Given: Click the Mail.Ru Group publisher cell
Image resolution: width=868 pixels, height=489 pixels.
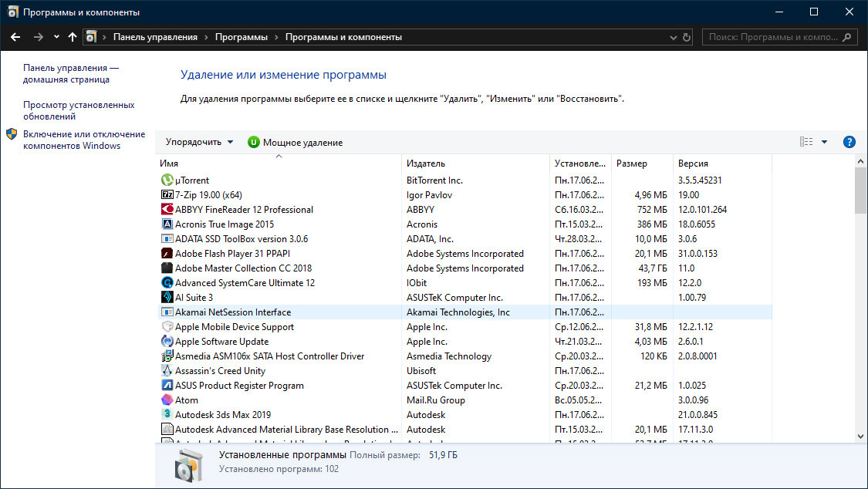Looking at the screenshot, I should click(436, 400).
